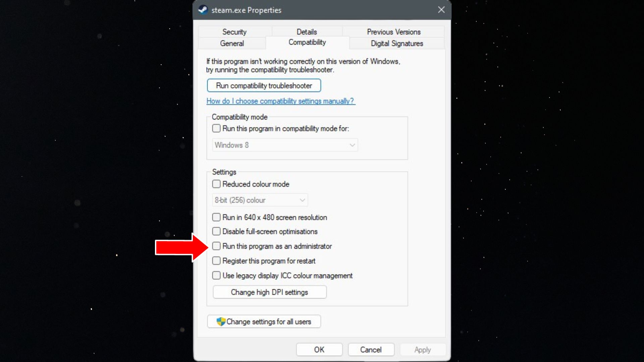Enable running in compatibility mode checkbox

point(216,128)
